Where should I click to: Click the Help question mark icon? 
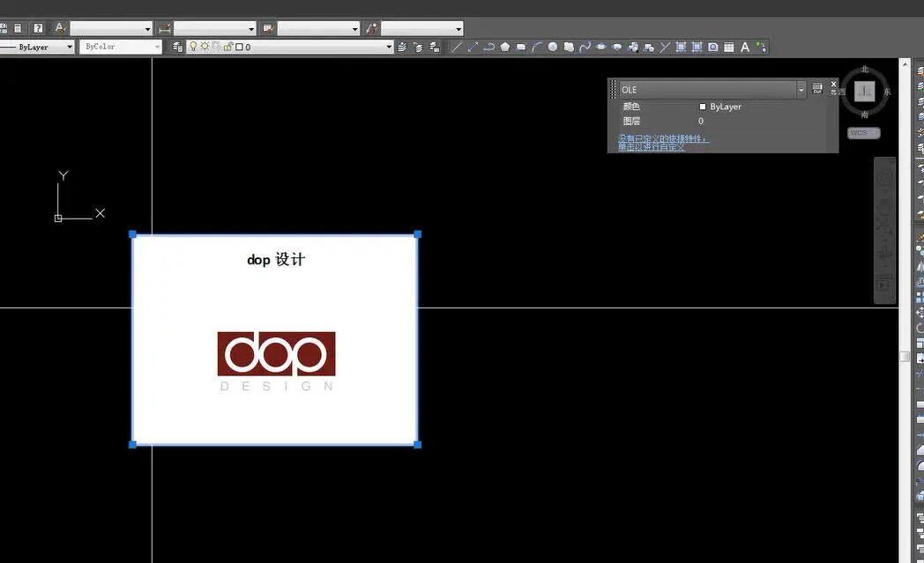[x=38, y=27]
